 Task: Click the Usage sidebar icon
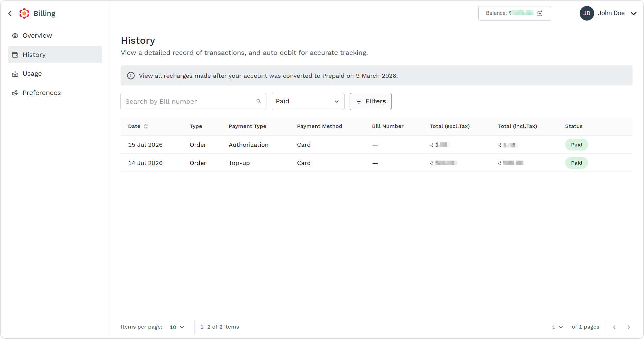coord(15,74)
